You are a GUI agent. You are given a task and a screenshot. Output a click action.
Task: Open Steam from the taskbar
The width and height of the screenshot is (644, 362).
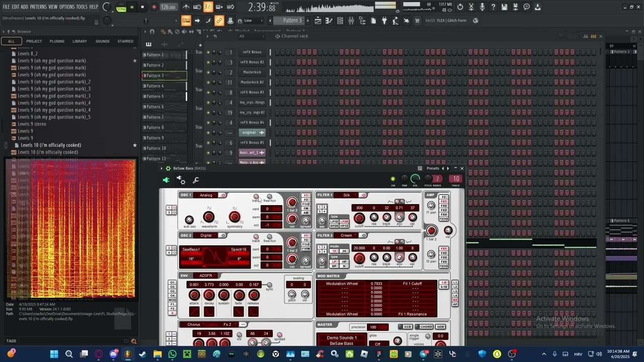pyautogui.click(x=142, y=354)
